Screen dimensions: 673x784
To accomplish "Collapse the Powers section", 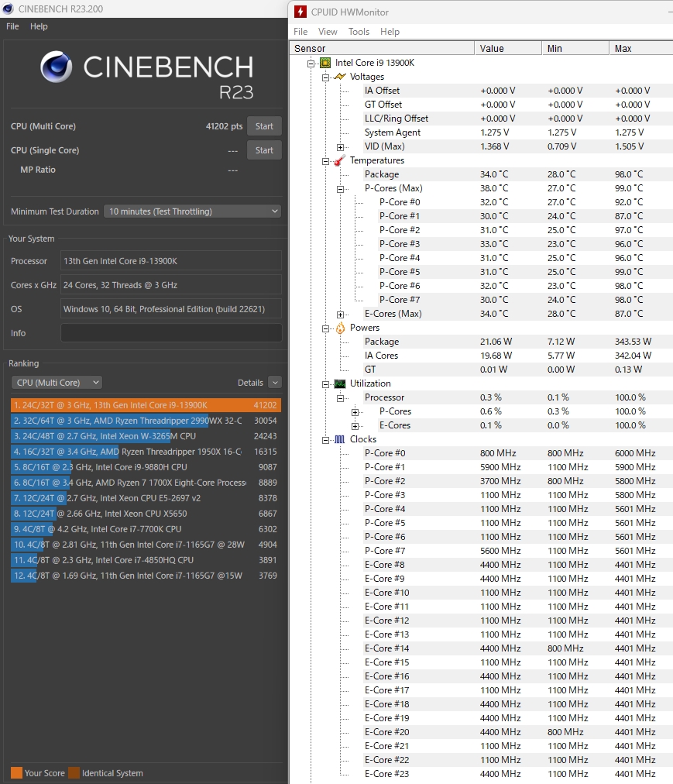I will 325,328.
